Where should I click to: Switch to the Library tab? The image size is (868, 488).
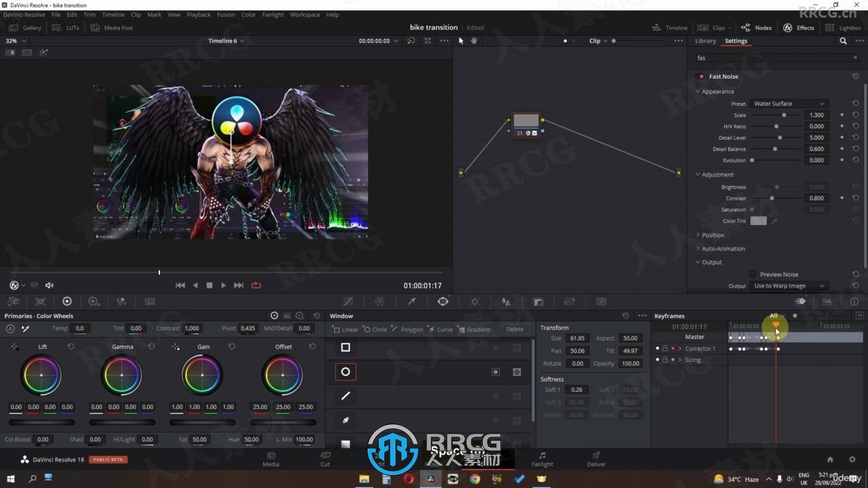click(705, 41)
